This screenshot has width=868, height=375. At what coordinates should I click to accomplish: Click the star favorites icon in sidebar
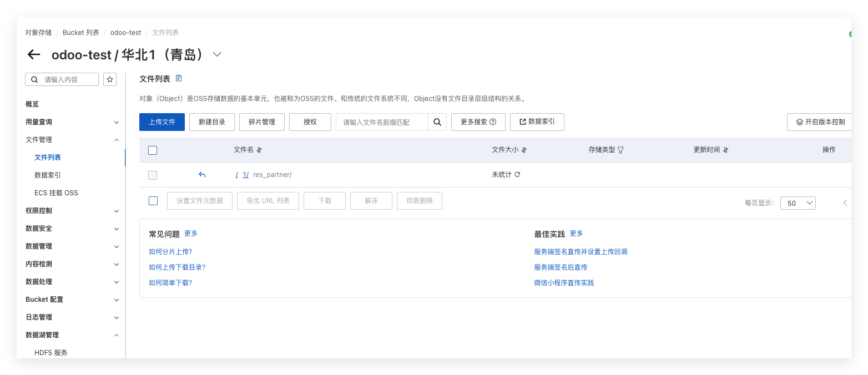click(x=110, y=79)
